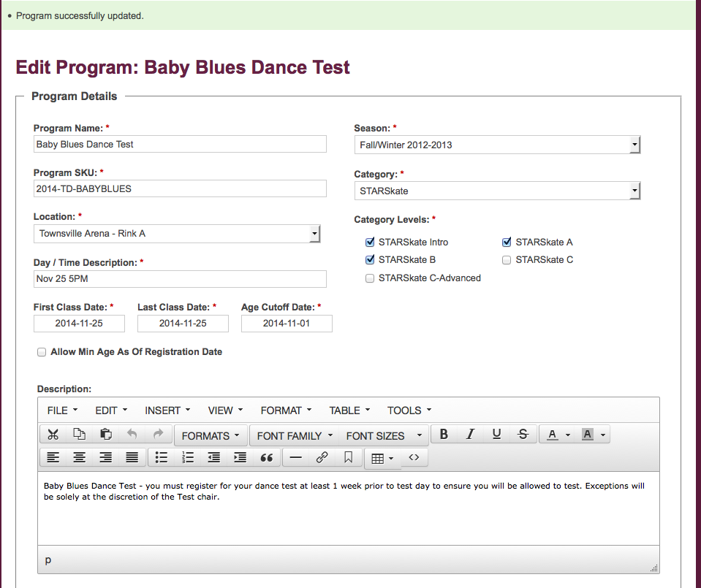701x588 pixels.
Task: Open the Table menu in editor
Action: coord(349,411)
